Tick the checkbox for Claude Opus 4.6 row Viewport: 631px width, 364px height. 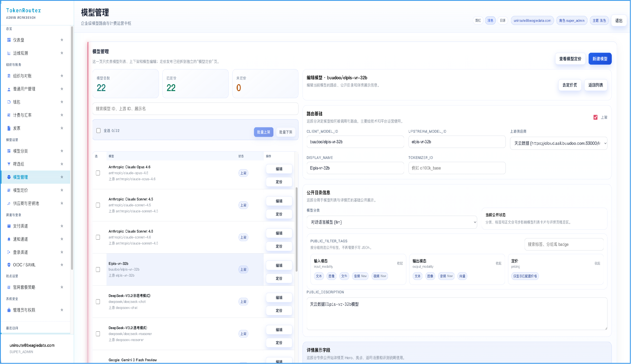(x=98, y=173)
